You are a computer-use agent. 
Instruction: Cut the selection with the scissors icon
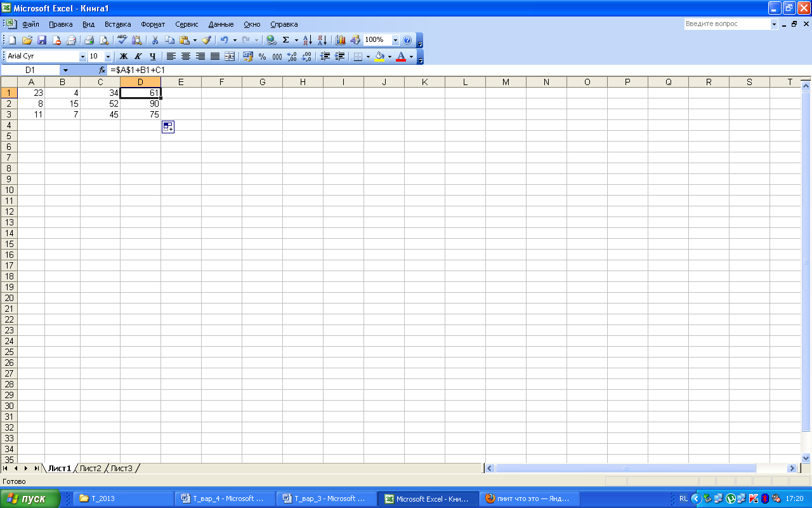[x=154, y=40]
